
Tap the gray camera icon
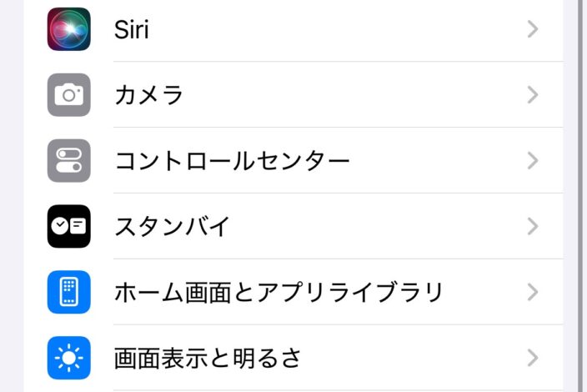coord(69,95)
